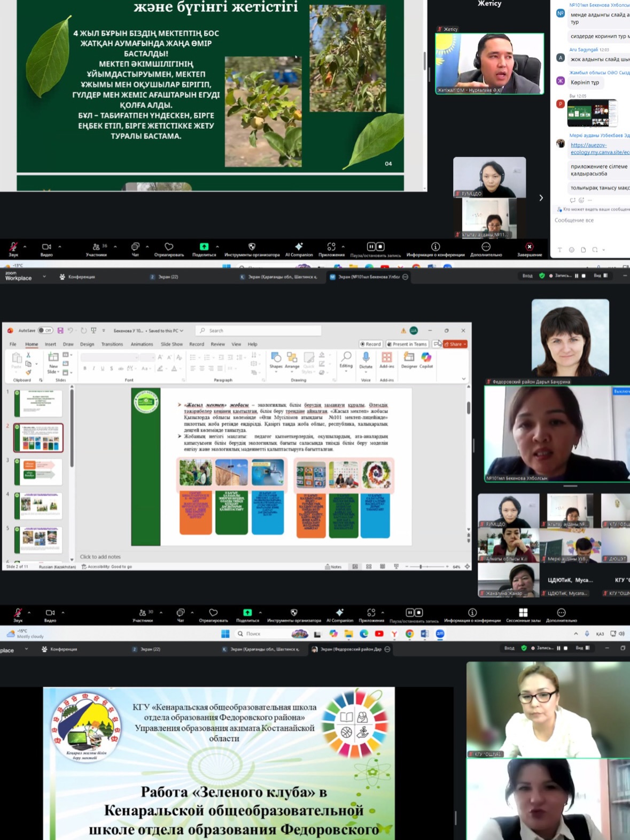Toggle the AutoSave switch

[x=45, y=330]
